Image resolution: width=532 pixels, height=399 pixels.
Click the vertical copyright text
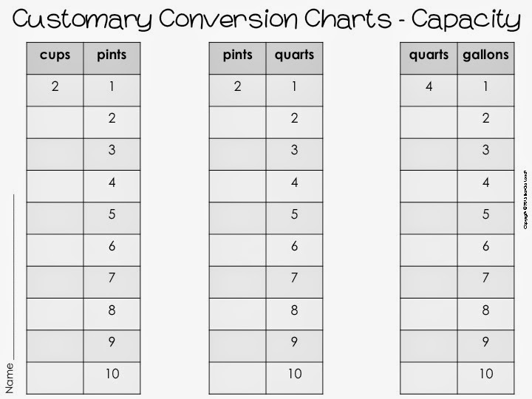(525, 199)
